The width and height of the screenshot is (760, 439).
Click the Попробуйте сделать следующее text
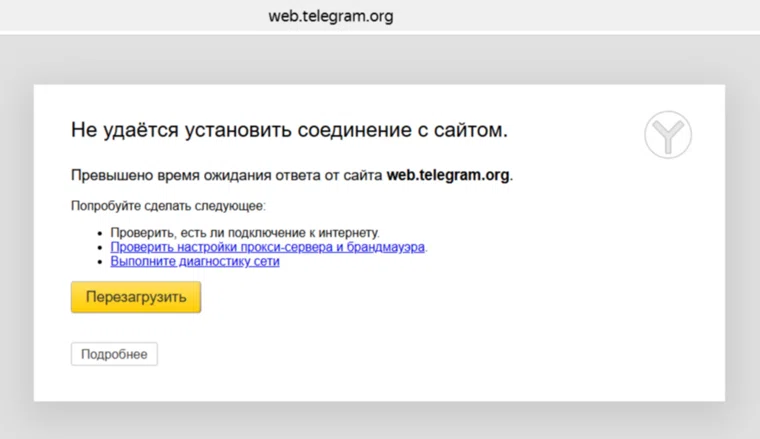click(168, 206)
